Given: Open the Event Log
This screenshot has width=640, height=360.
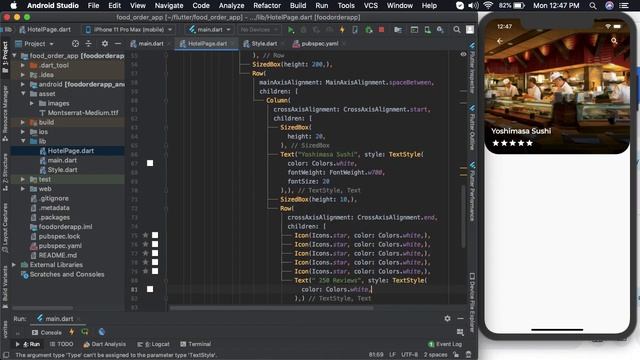Looking at the screenshot, I should pos(445,344).
